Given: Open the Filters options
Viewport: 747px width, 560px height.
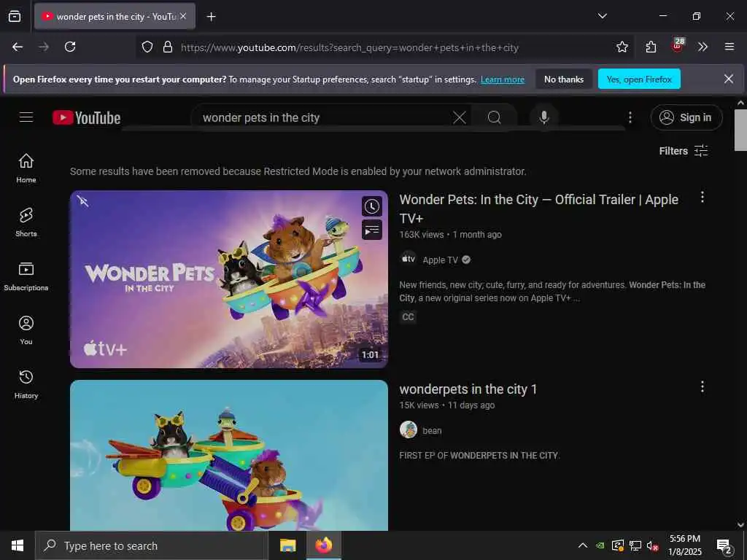Looking at the screenshot, I should [683, 151].
